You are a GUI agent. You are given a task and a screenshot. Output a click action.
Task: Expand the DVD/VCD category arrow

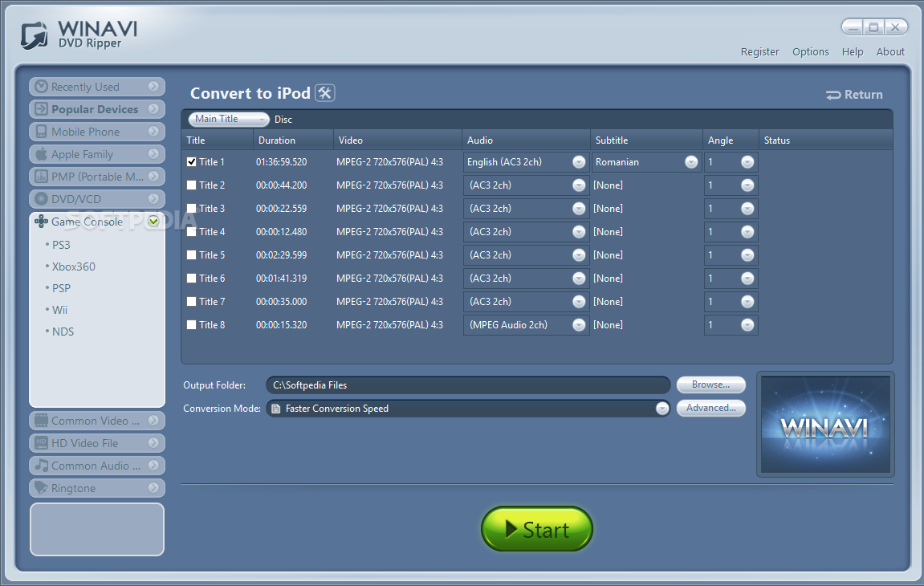pyautogui.click(x=154, y=198)
